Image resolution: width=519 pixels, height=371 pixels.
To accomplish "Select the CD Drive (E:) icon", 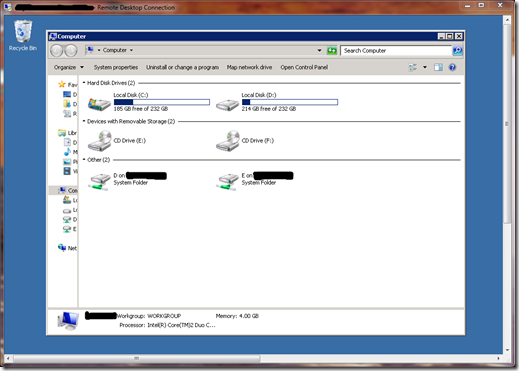I will [x=100, y=141].
